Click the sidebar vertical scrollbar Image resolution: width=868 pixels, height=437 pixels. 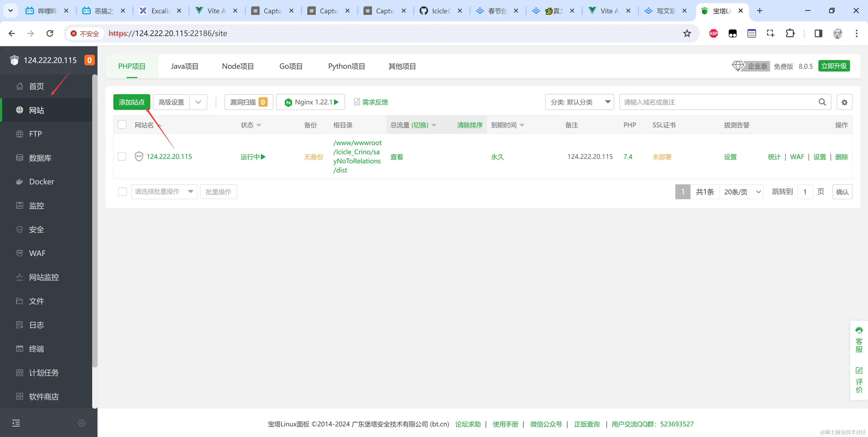point(95,221)
